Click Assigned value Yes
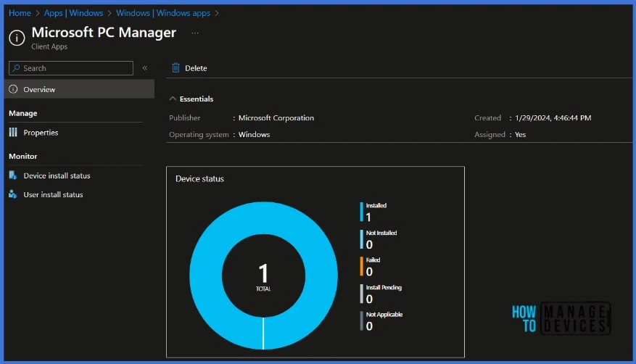636x364 pixels. (521, 135)
